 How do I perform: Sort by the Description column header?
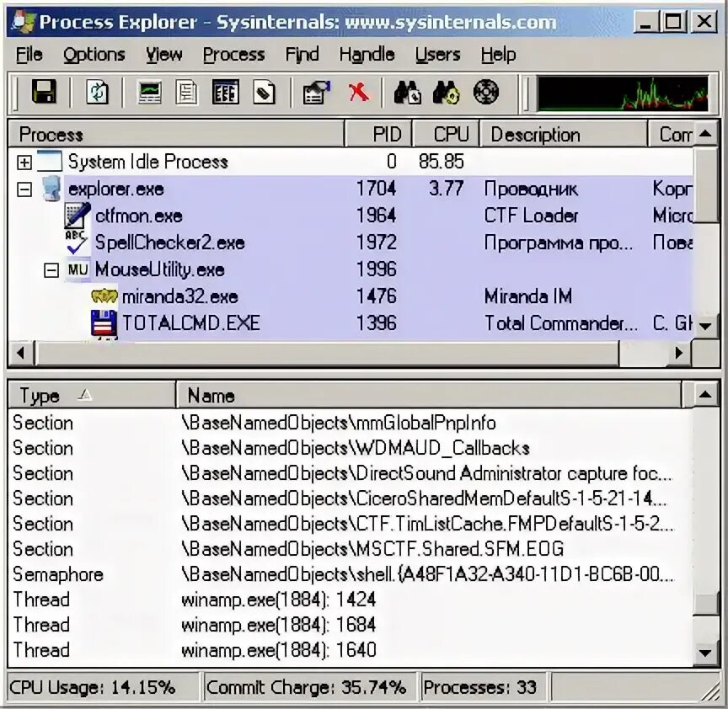(563, 135)
